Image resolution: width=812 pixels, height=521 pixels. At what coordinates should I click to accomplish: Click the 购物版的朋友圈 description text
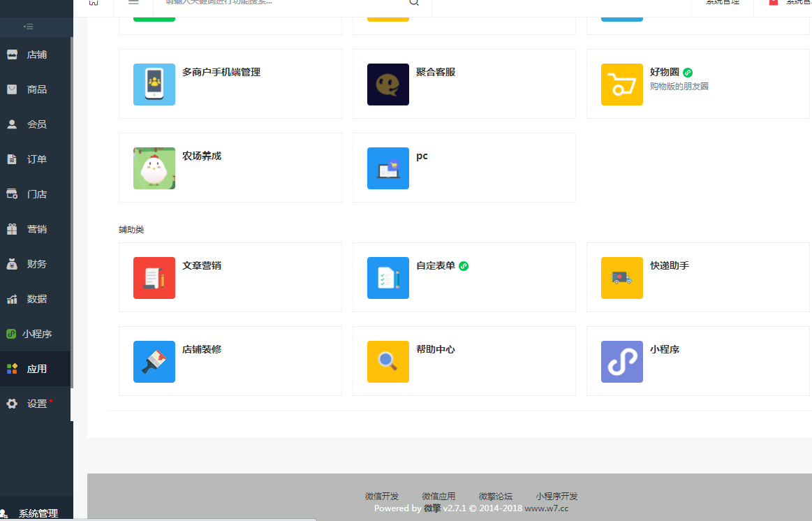click(679, 87)
